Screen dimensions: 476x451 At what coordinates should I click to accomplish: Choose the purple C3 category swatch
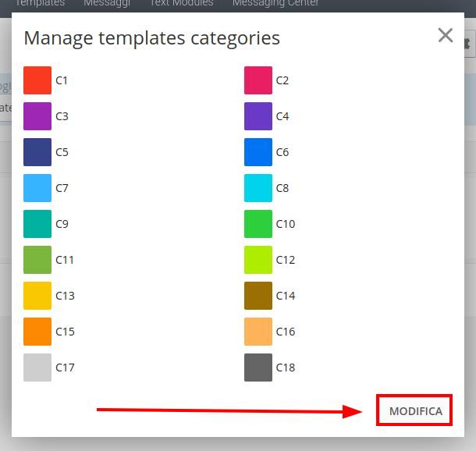point(37,116)
